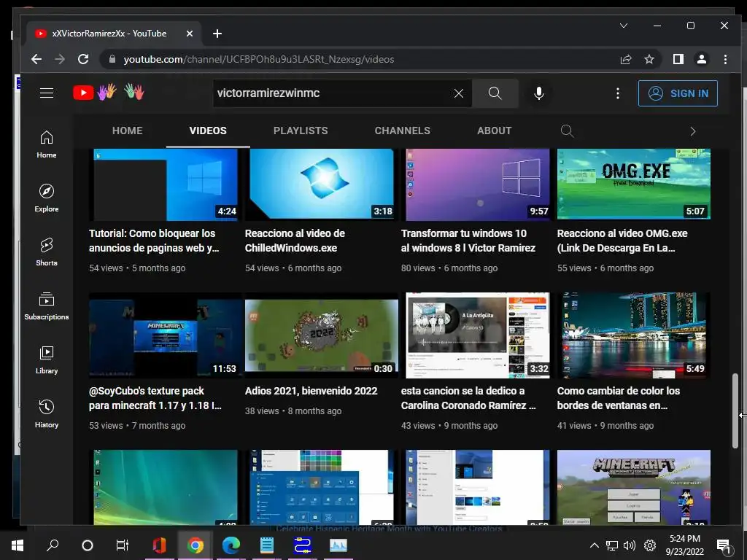Screen dimensions: 747x560
Task: Open the YouTube hamburger guide menu
Action: point(47,93)
